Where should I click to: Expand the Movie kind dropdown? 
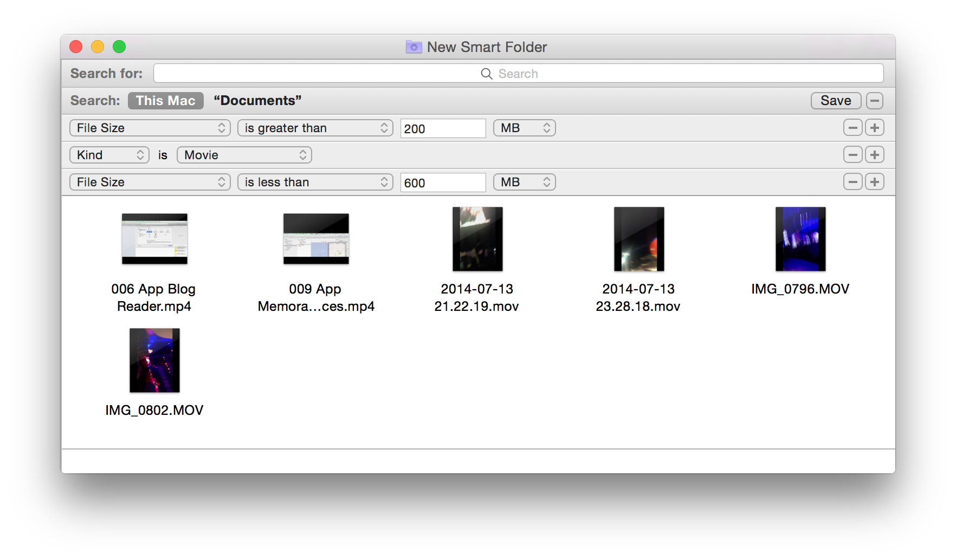[x=244, y=155]
